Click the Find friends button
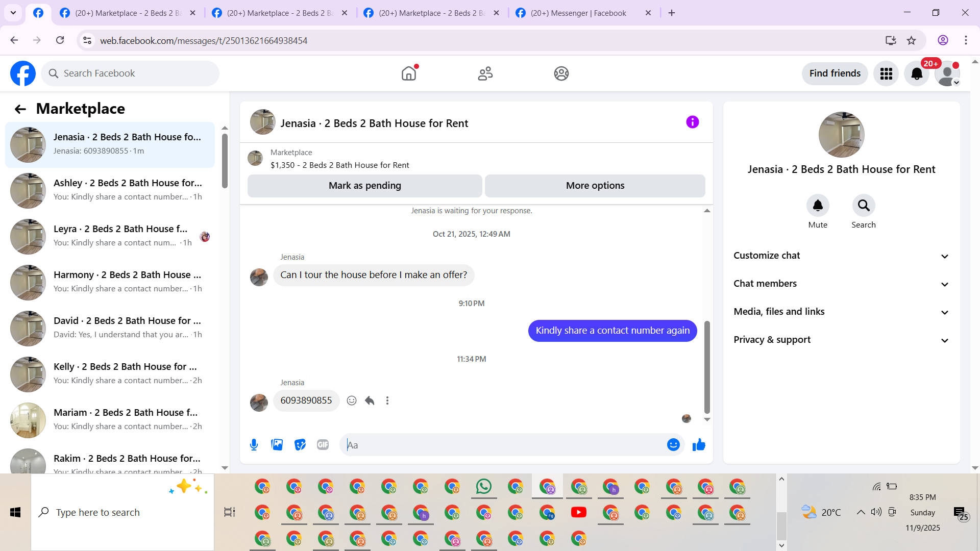 (835, 73)
